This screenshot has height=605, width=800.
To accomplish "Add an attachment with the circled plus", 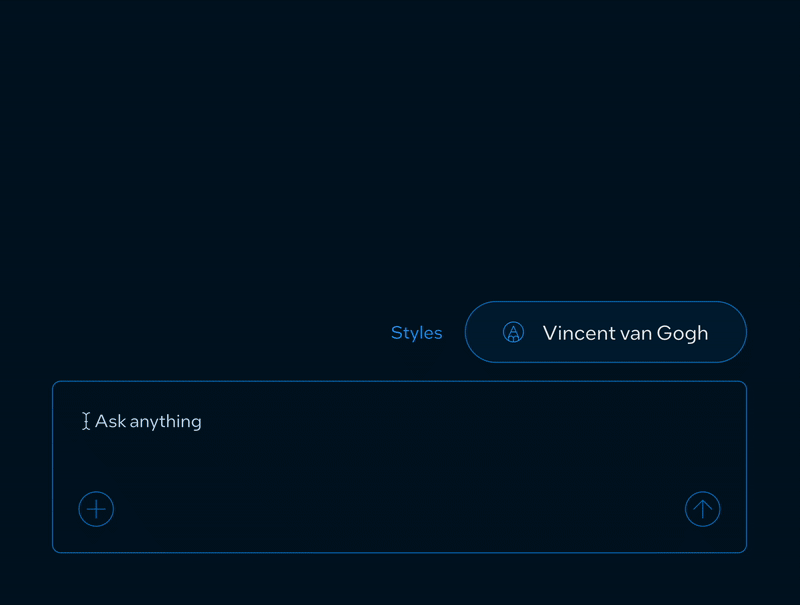I will click(x=96, y=509).
